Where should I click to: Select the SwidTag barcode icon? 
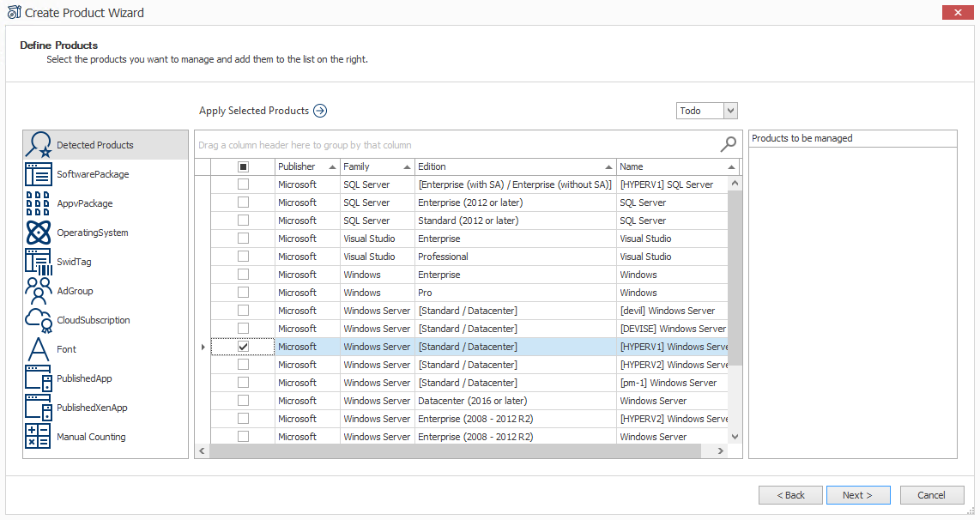coord(38,262)
